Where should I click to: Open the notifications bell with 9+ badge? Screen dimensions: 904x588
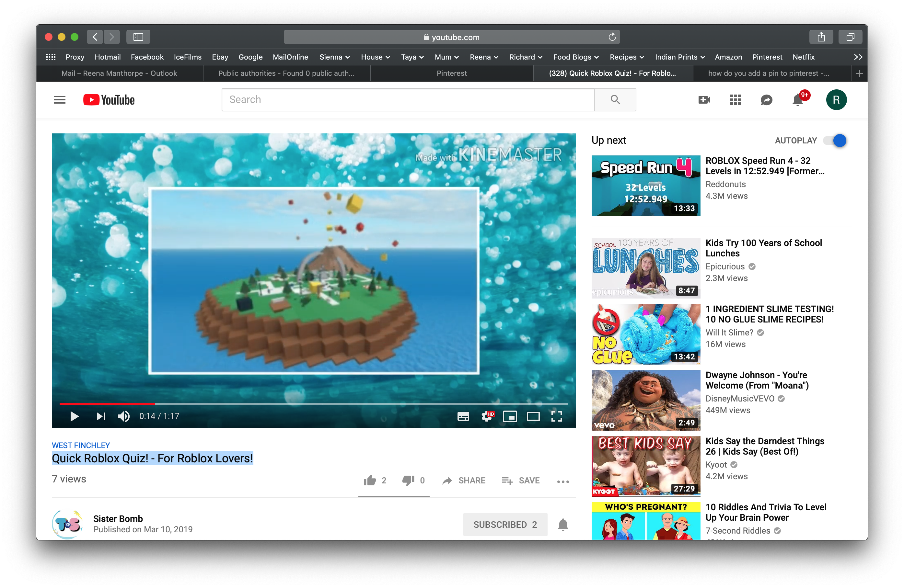tap(798, 100)
